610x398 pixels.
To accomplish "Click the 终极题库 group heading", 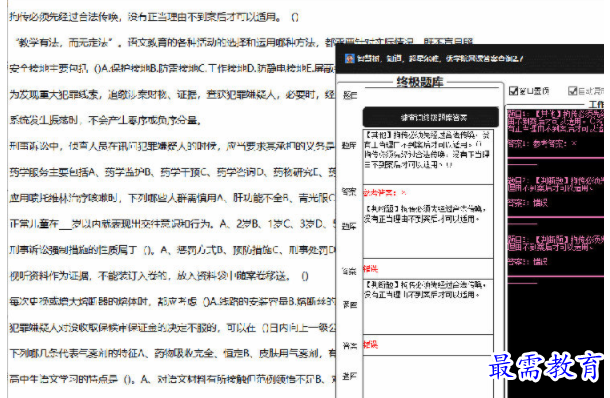I will pos(420,82).
